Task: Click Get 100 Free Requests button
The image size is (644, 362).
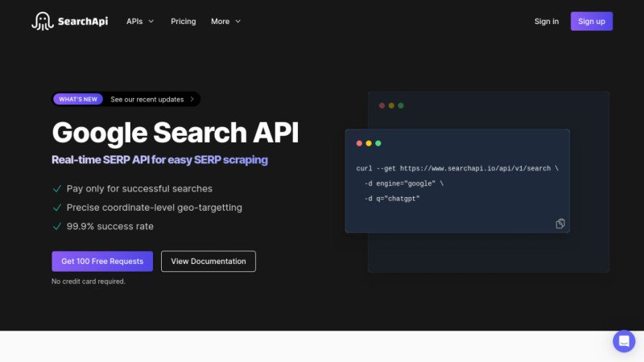Action: click(101, 261)
